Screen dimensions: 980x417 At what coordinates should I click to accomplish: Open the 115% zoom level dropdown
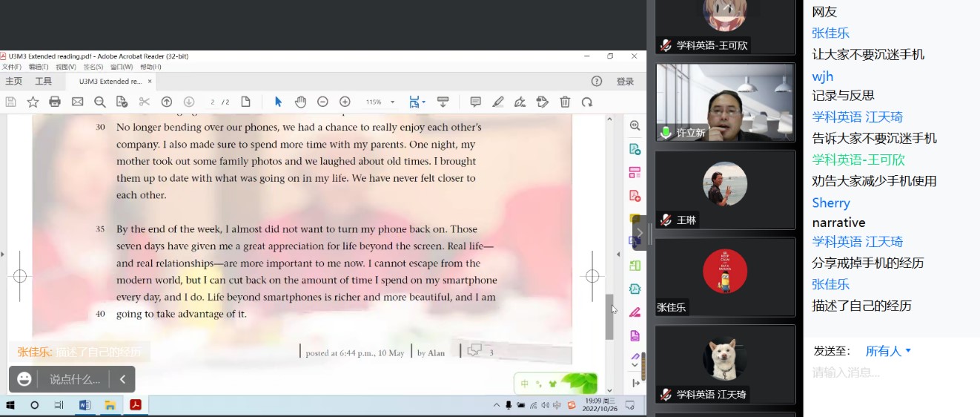(x=393, y=102)
